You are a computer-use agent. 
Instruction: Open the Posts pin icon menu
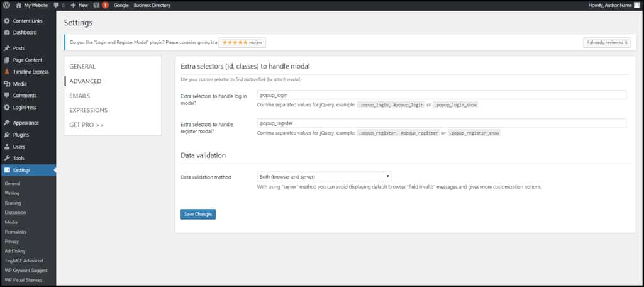(x=7, y=48)
